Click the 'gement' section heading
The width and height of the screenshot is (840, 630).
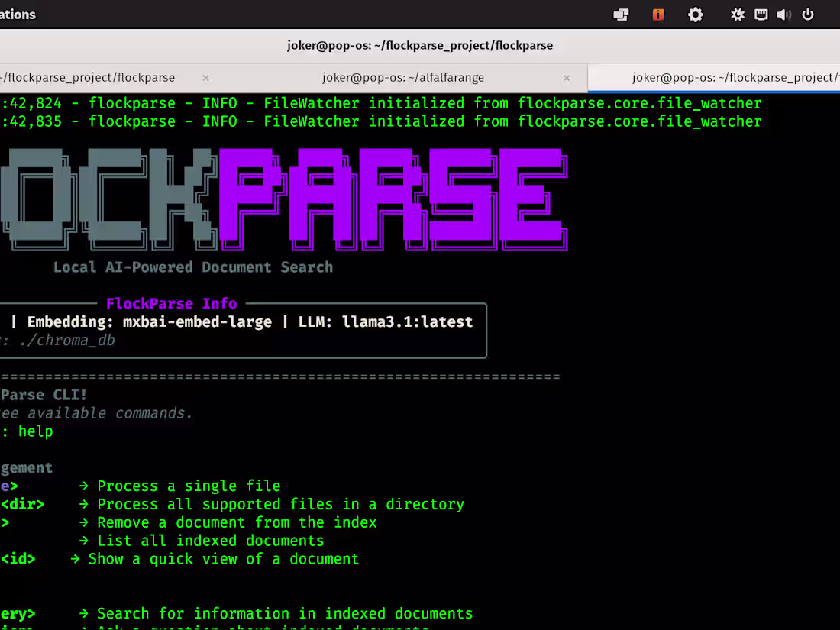click(26, 467)
